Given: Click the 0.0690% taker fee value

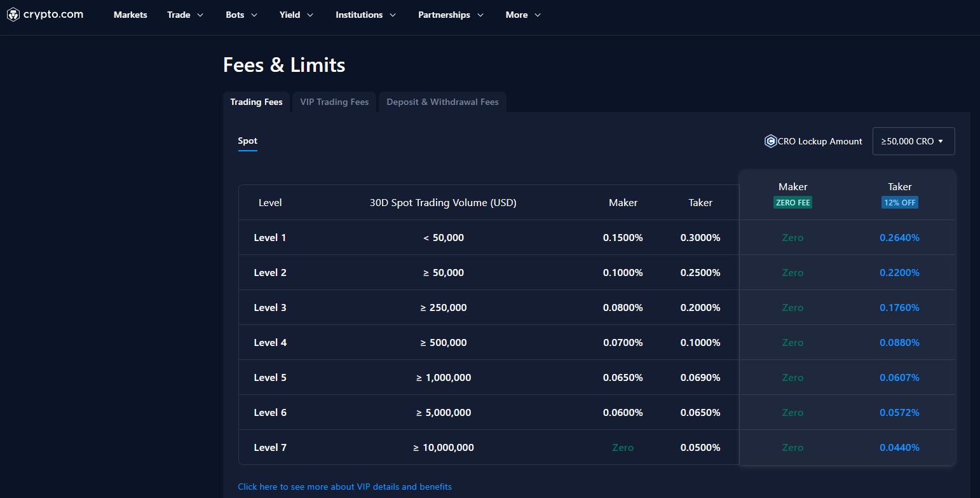Looking at the screenshot, I should click(700, 378).
